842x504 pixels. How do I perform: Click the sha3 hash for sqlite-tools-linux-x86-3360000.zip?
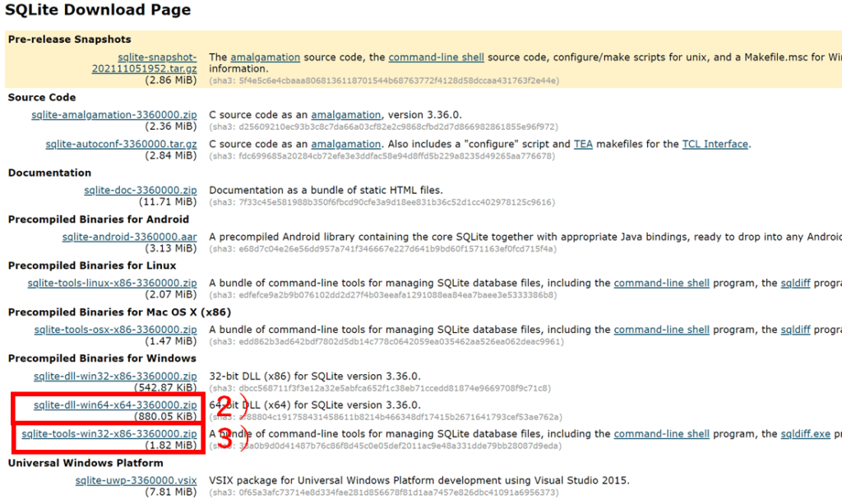[x=383, y=294]
